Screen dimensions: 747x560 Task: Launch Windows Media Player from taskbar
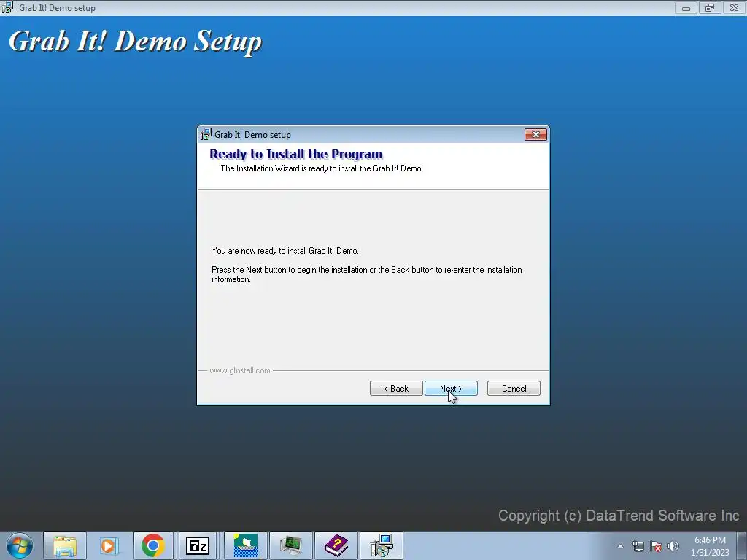click(109, 545)
